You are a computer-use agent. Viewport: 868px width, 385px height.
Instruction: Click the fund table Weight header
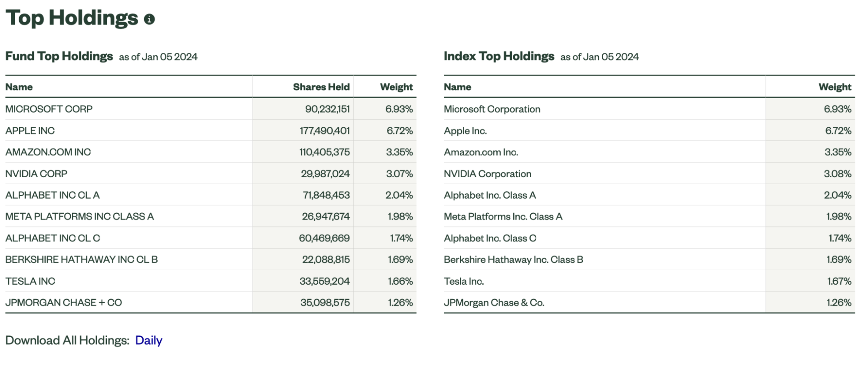click(396, 87)
